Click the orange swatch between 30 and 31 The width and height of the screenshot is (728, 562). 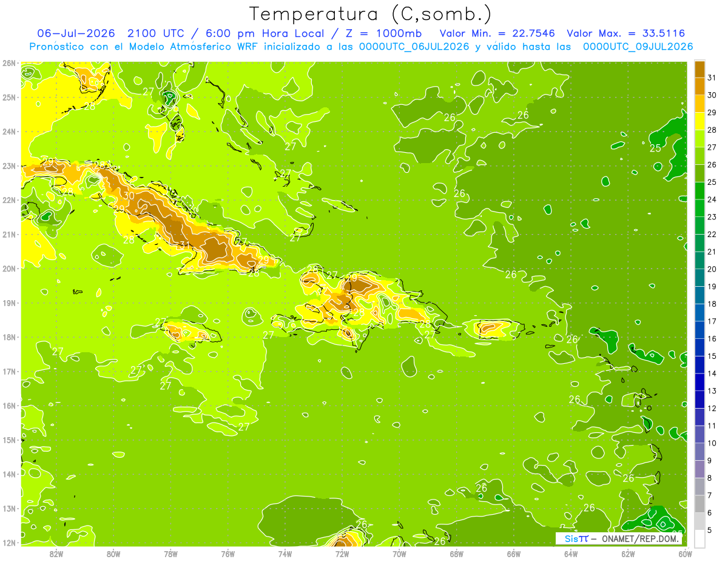pos(699,87)
